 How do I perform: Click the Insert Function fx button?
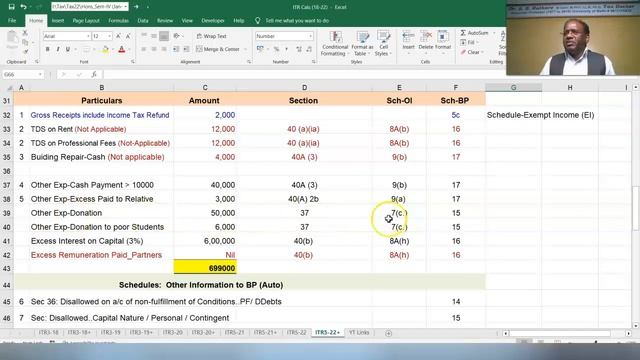point(94,74)
